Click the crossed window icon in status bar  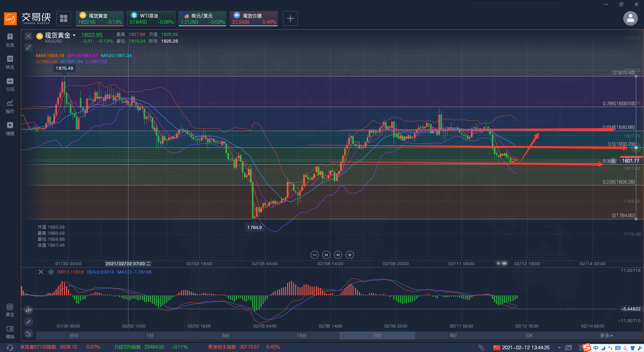[x=568, y=347]
